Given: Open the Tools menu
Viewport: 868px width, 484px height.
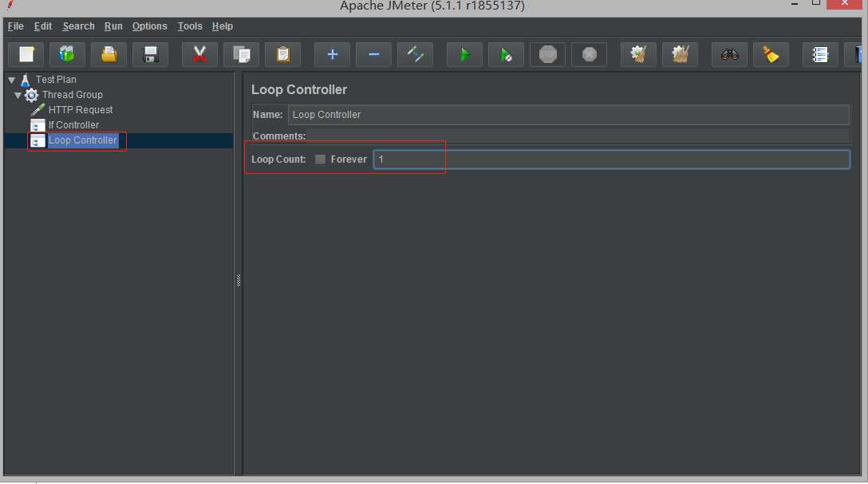Looking at the screenshot, I should [190, 26].
